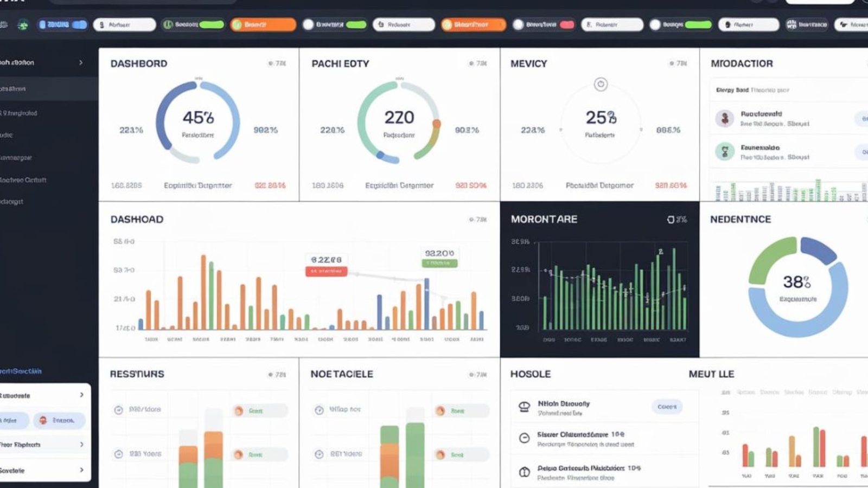Click the status dot in MEVICY card header
868x488 pixels.
click(672, 63)
